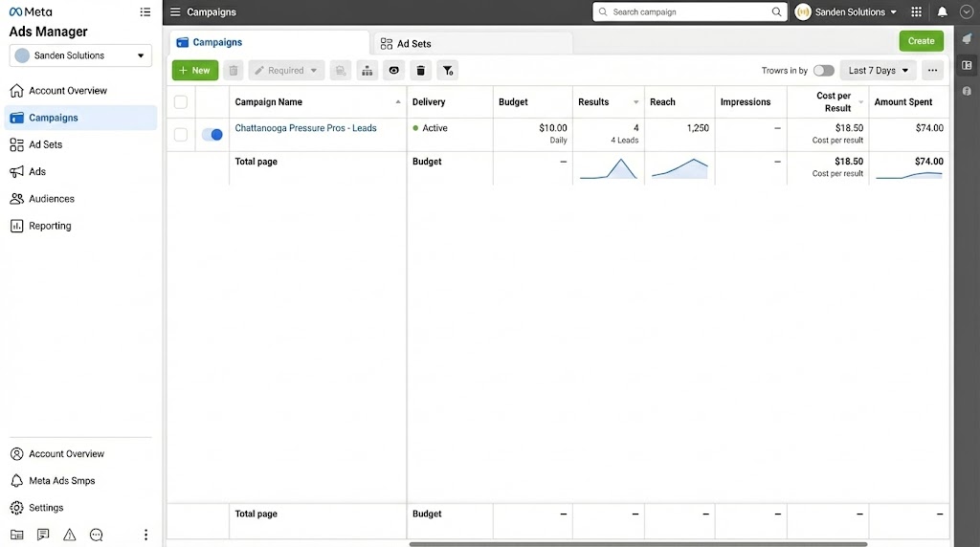Select the header select-all checkbox
Image resolution: width=980 pixels, height=547 pixels.
coord(181,101)
